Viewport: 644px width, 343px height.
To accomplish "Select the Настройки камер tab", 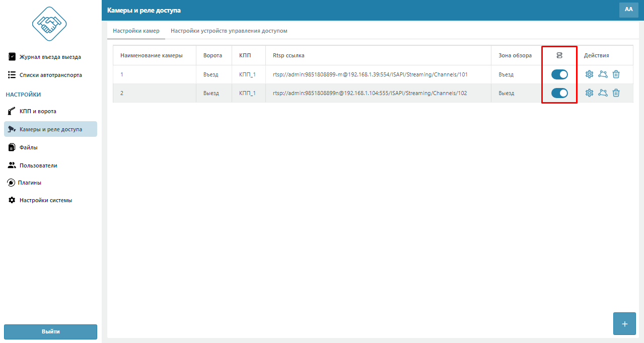I will click(136, 31).
